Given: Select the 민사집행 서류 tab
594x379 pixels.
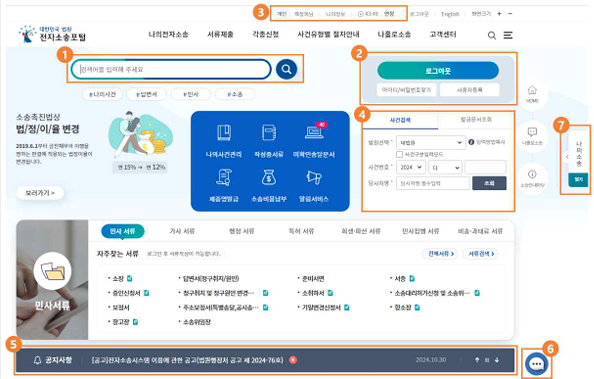Looking at the screenshot, I should tap(420, 231).
